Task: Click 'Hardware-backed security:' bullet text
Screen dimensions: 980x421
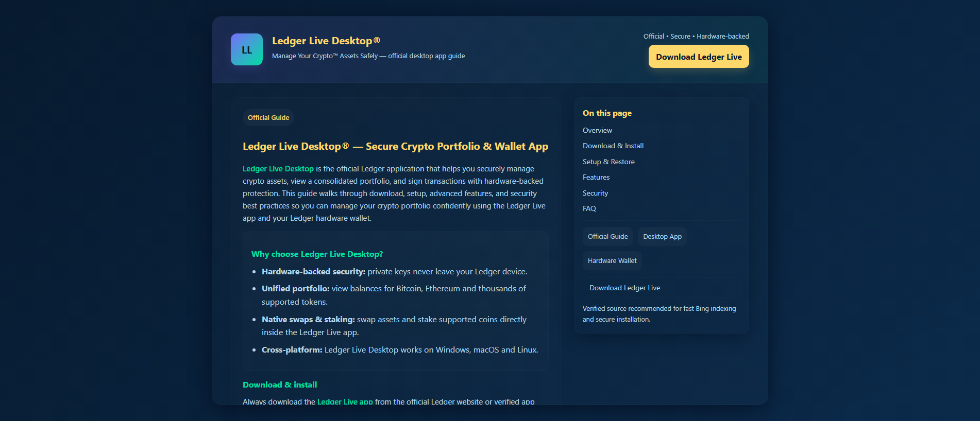Action: tap(313, 271)
